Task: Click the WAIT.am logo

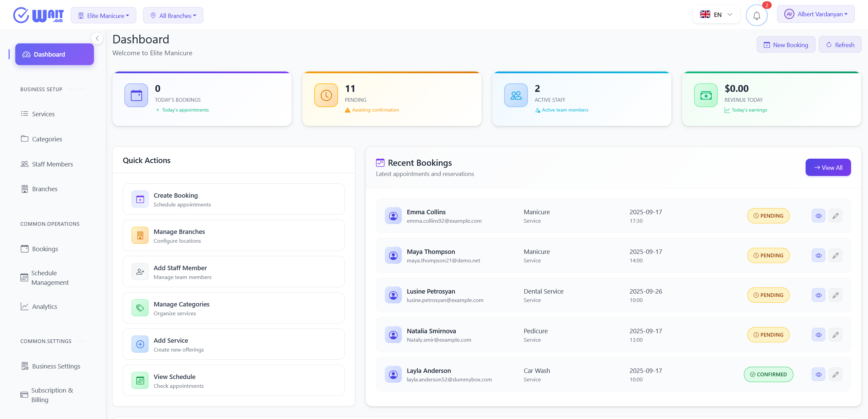Action: [x=38, y=15]
